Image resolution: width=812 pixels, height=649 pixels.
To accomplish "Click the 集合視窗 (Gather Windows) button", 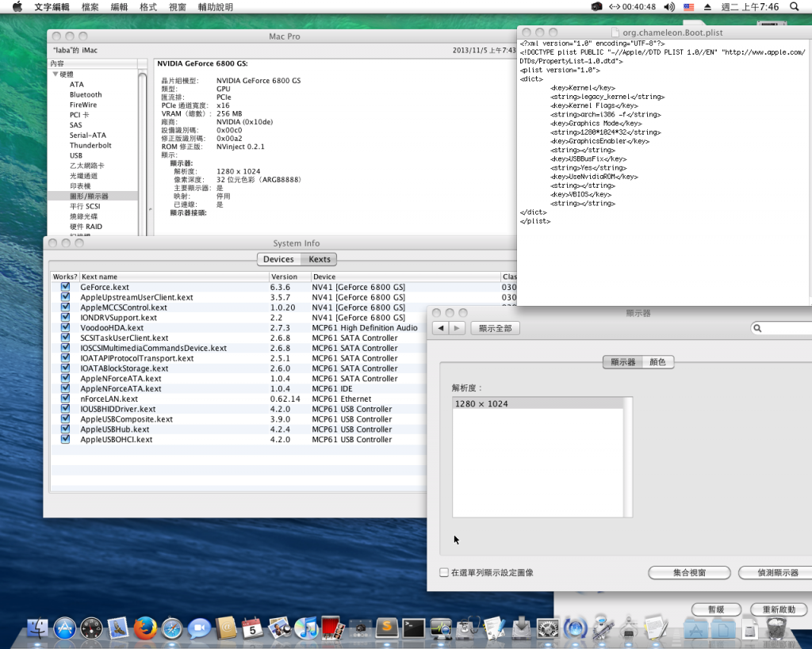I will [x=689, y=572].
